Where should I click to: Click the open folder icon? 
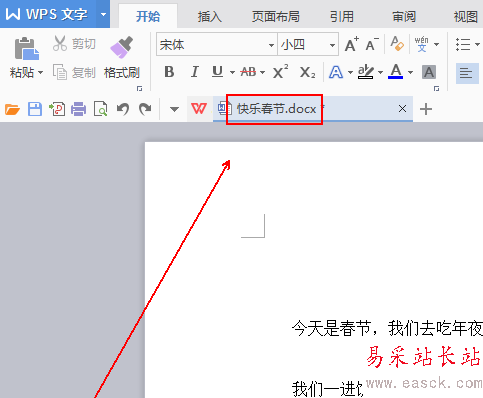[12, 109]
